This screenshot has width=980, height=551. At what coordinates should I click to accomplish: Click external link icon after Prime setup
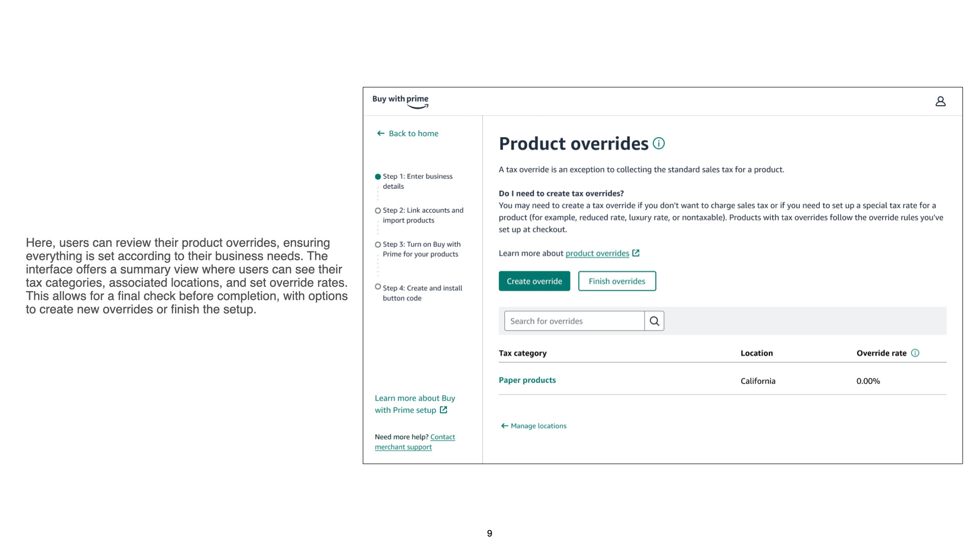(x=444, y=410)
